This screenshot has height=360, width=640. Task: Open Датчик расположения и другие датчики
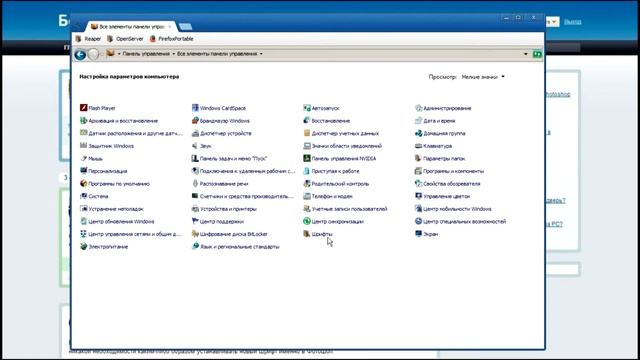[x=131, y=133]
